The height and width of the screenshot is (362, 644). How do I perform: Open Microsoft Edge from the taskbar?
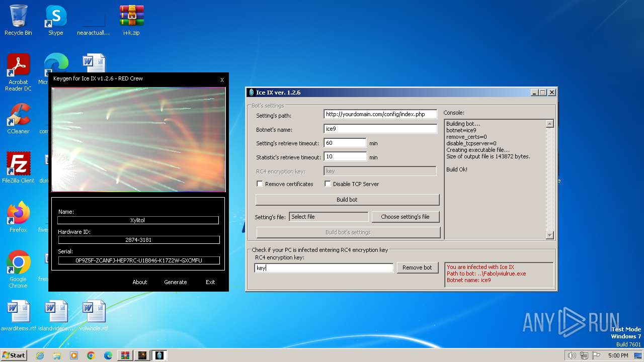coord(108,355)
